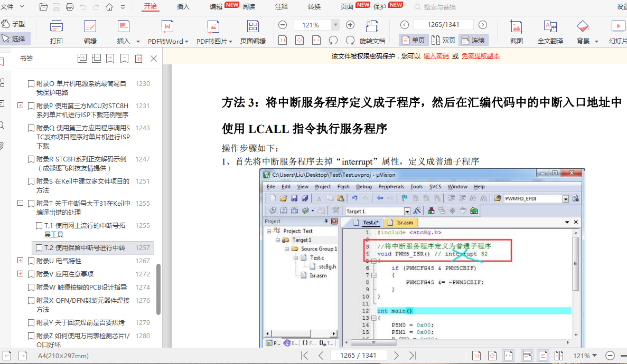Zoom out with the minus circle button
627x364 pixels.
click(x=283, y=25)
